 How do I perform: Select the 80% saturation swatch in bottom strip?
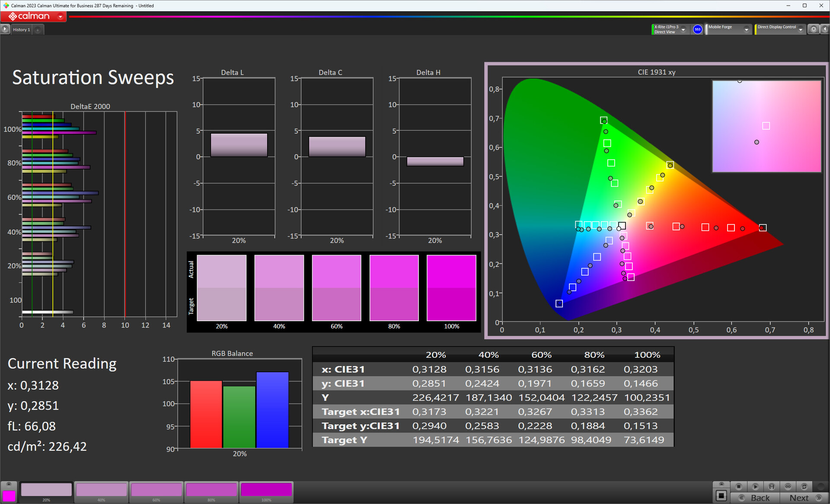point(211,492)
